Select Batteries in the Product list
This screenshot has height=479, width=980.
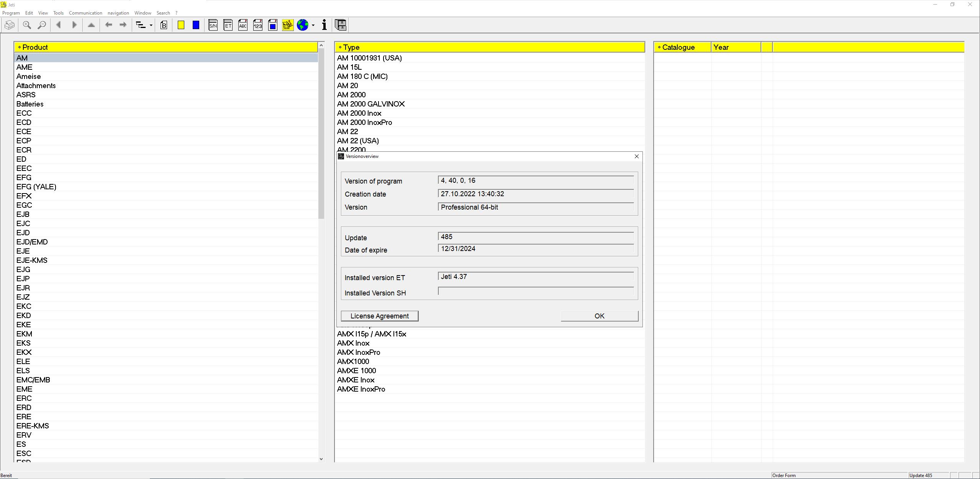tap(166, 104)
